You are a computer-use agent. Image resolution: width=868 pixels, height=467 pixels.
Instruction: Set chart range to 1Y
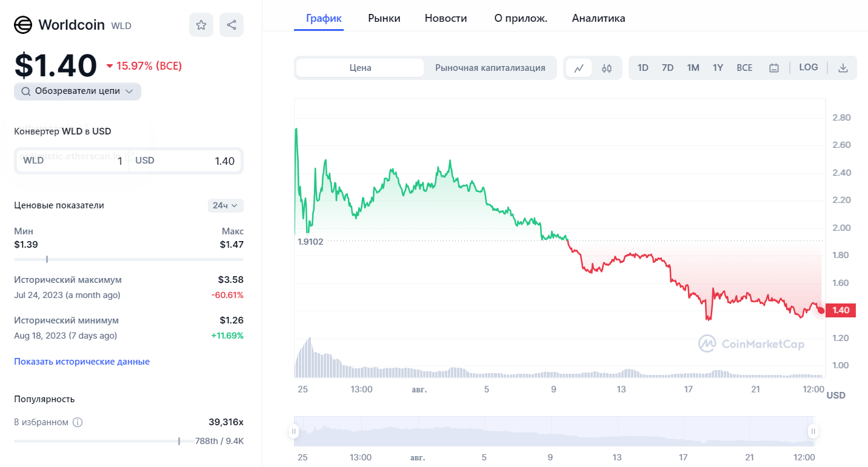coord(718,68)
